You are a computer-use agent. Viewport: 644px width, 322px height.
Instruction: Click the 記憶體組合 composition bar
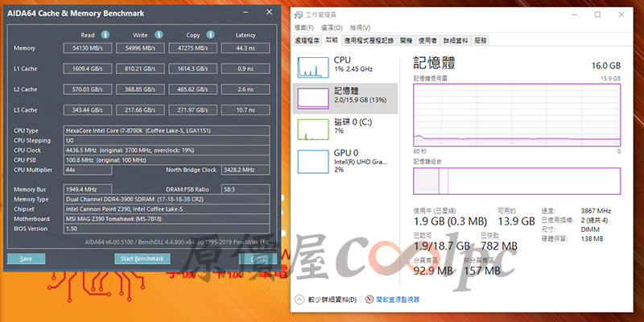[x=517, y=180]
